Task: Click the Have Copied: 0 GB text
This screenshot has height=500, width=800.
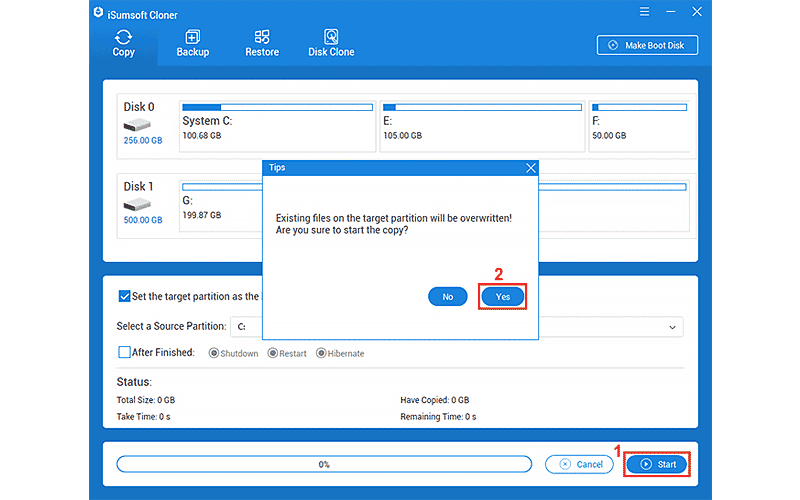Action: tap(435, 400)
